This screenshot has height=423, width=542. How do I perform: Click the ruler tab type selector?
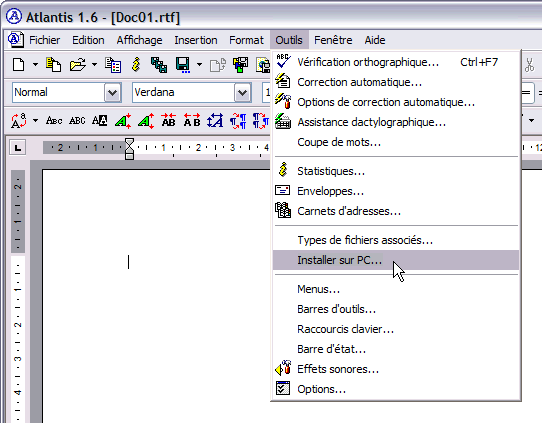point(18,148)
